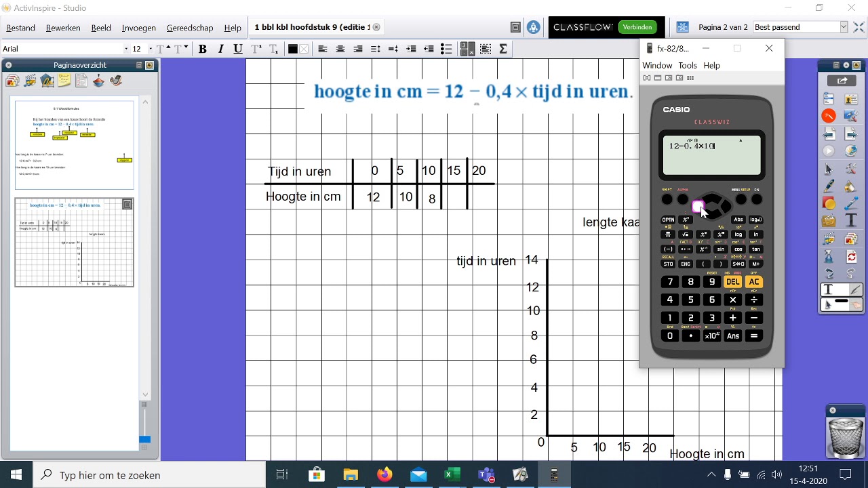Toggle italic formatting
Screen dimensions: 868x488
coord(220,49)
